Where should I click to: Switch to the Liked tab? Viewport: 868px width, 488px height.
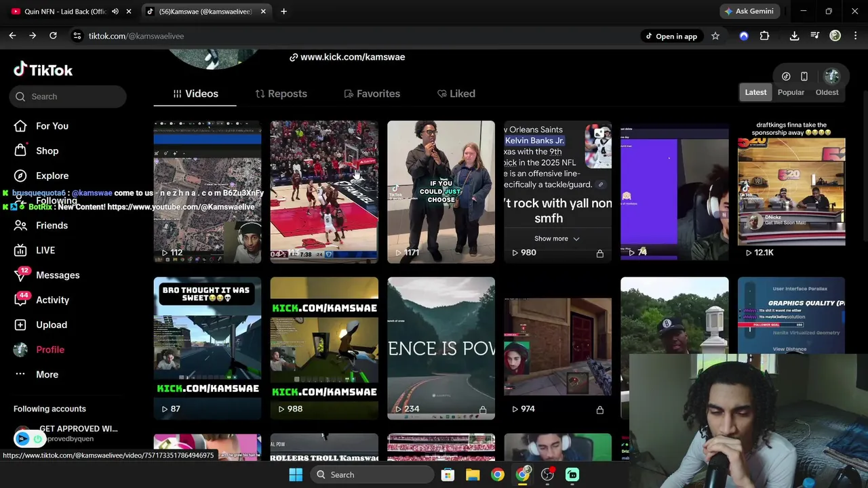pyautogui.click(x=456, y=94)
